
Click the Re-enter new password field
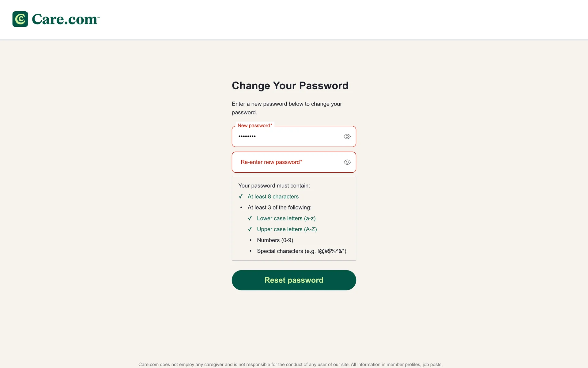coord(288,162)
